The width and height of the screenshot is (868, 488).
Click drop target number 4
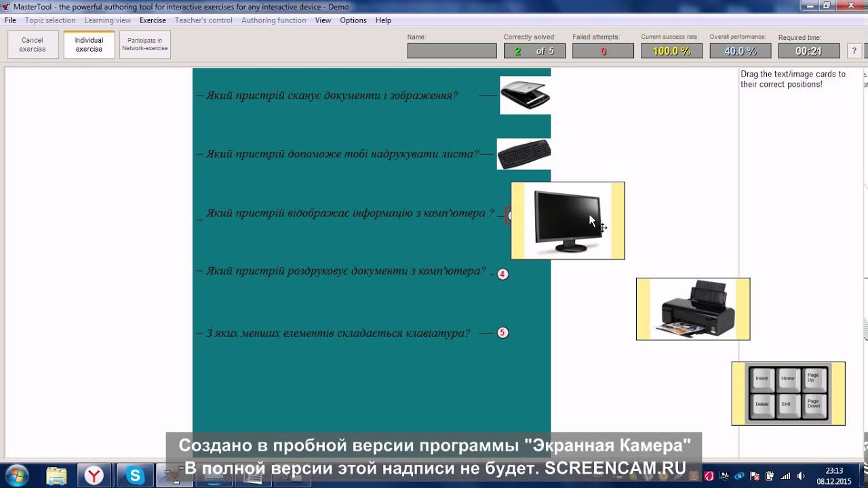tap(502, 274)
